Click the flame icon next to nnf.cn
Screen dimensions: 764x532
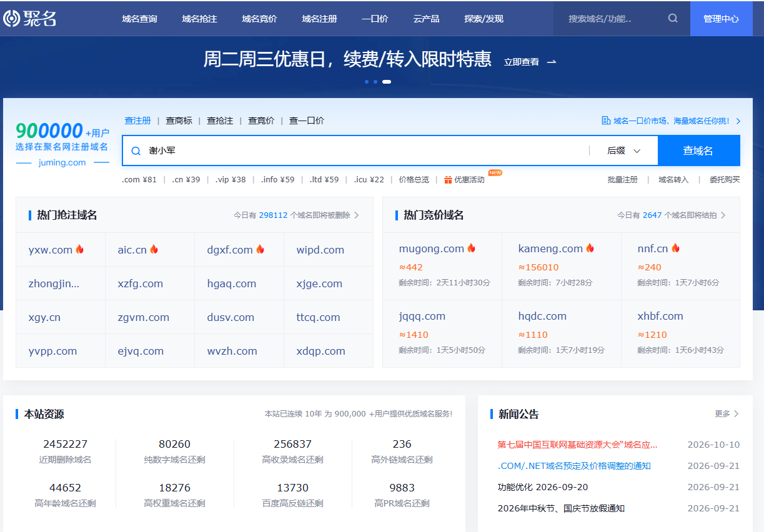tap(675, 248)
